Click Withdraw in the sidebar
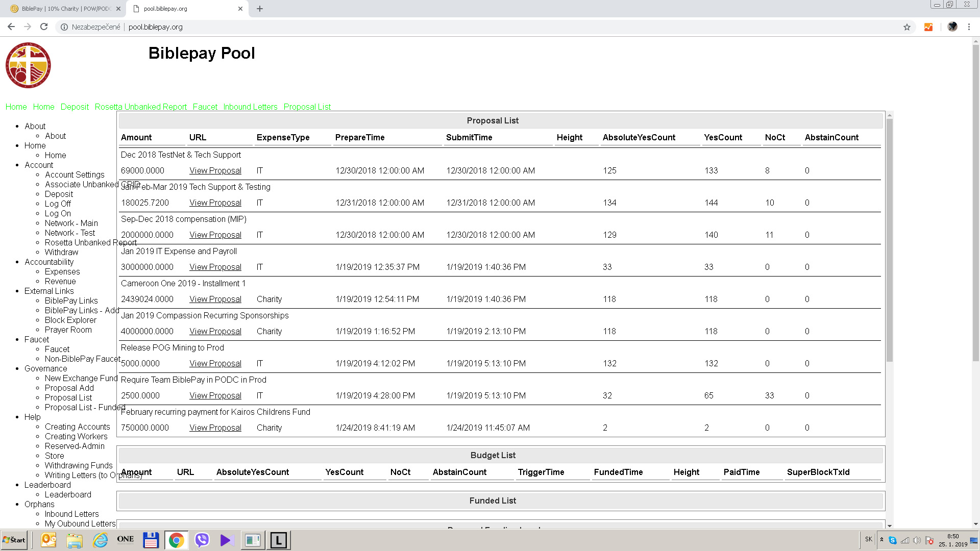This screenshot has height=551, width=980. [x=61, y=253]
